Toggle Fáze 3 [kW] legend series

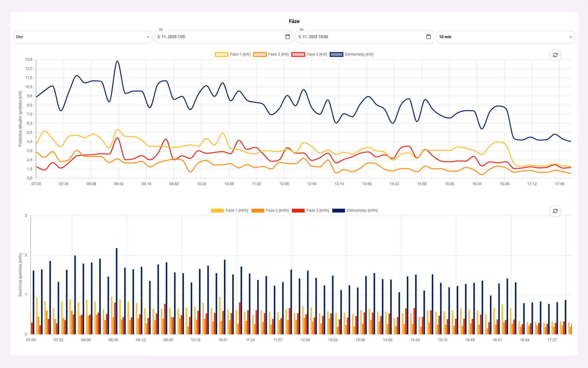coord(309,54)
